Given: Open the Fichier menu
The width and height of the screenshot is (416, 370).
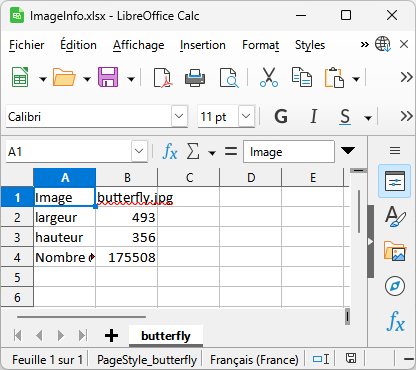Looking at the screenshot, I should click(x=27, y=45).
